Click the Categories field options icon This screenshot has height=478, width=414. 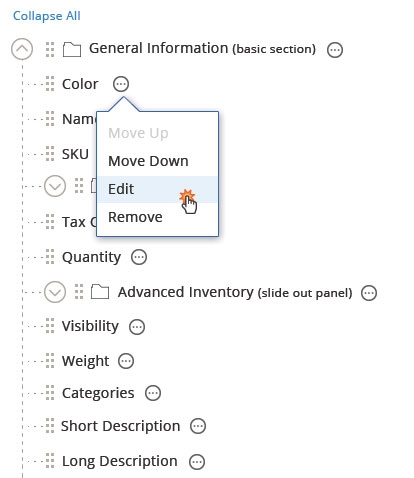153,393
